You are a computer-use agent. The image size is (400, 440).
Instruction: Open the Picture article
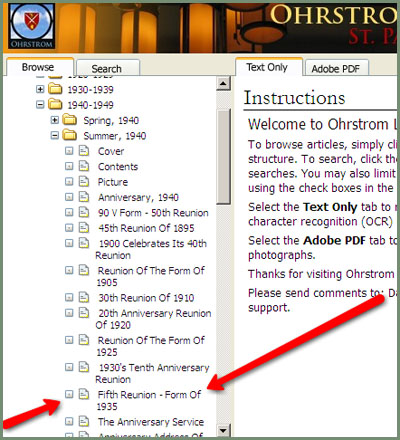pos(113,182)
